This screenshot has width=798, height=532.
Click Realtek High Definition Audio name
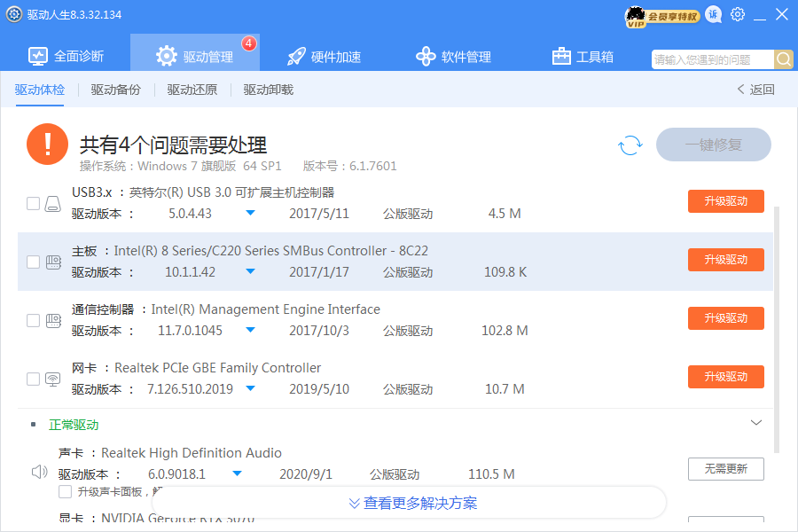(192, 452)
